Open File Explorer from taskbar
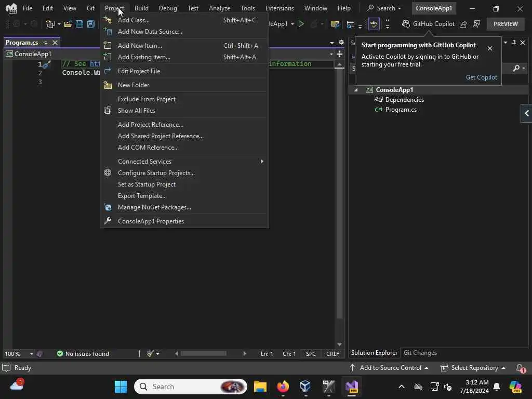The width and height of the screenshot is (532, 399). click(x=260, y=387)
